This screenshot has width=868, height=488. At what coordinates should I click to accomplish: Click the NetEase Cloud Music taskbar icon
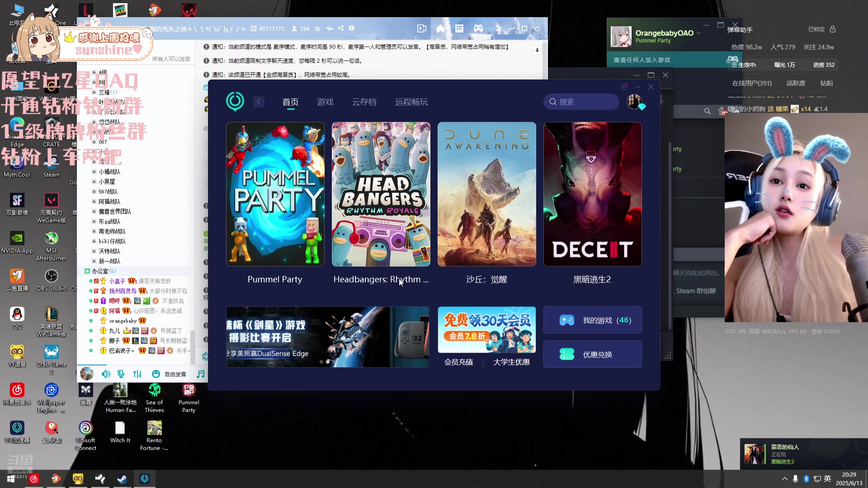(x=34, y=479)
